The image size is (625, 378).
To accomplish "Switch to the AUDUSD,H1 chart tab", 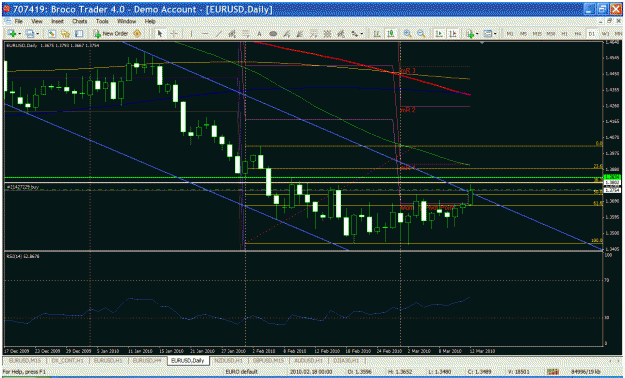I will coord(308,360).
